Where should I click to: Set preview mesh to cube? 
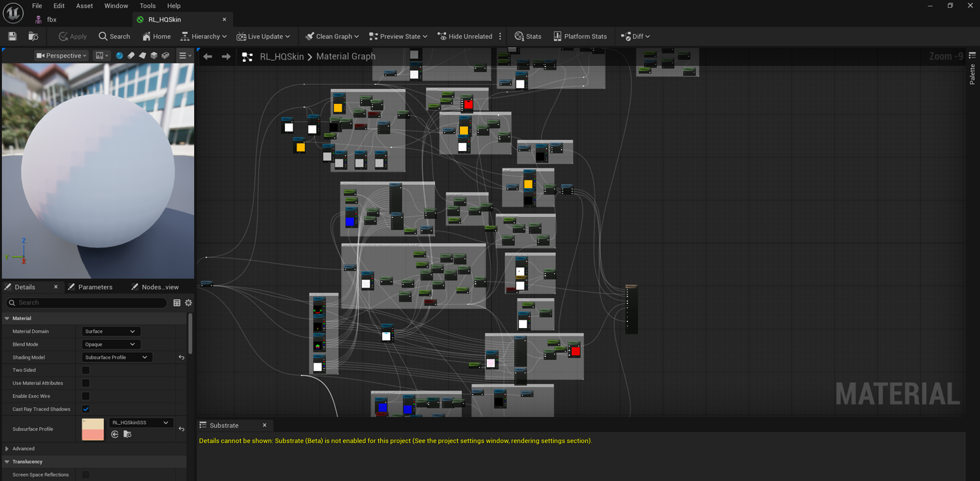(x=154, y=56)
